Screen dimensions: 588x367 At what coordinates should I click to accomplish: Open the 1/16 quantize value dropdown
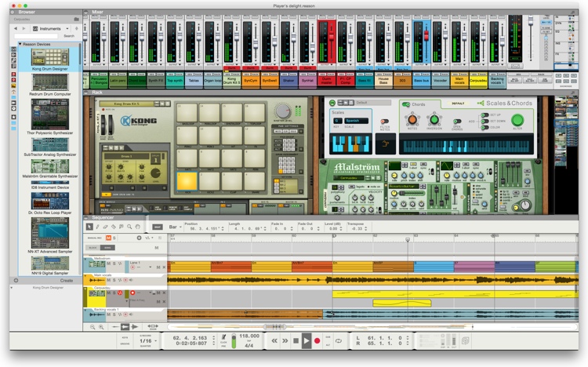147,341
